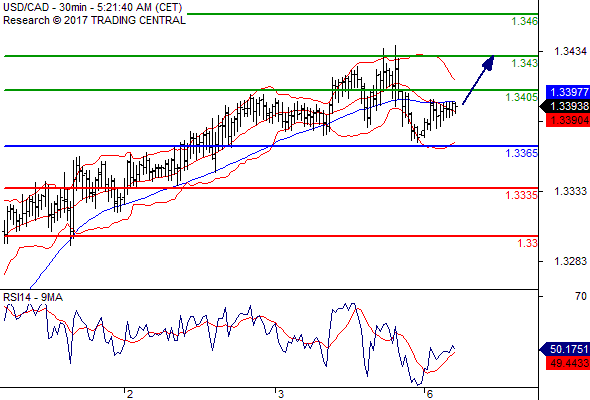Click the RSI14 - 9MA indicator title
Viewport: 590px width, 400px height.
coord(33,297)
